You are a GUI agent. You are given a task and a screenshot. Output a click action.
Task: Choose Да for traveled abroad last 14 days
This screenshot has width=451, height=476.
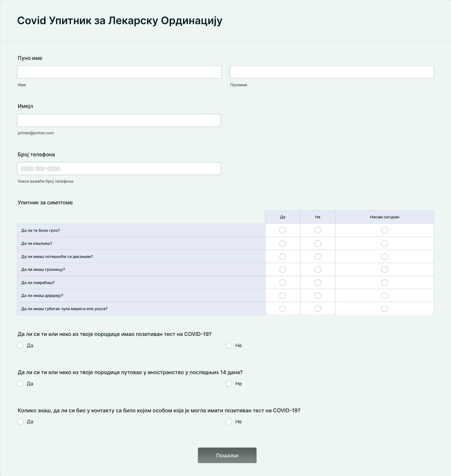[20, 384]
